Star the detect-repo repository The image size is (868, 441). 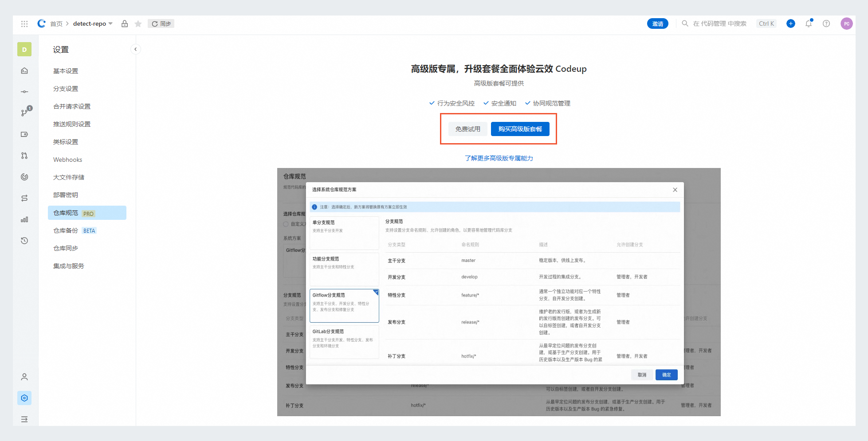coord(138,24)
